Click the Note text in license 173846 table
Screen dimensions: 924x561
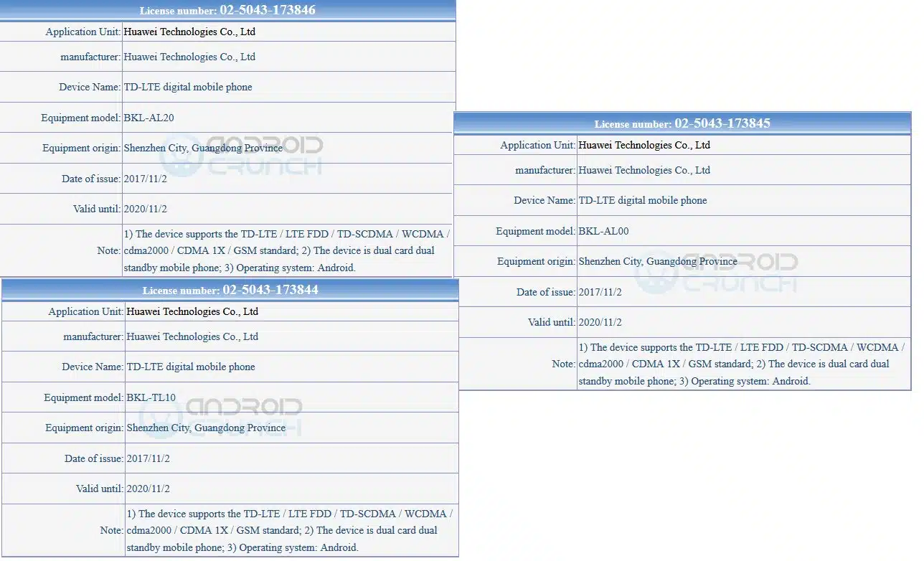pyautogui.click(x=286, y=250)
